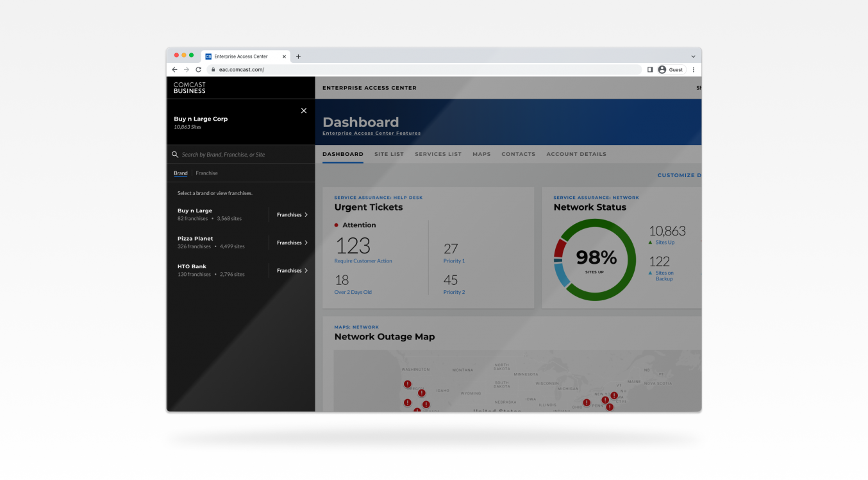
Task: Click the Comcast Business logo
Action: [x=190, y=88]
